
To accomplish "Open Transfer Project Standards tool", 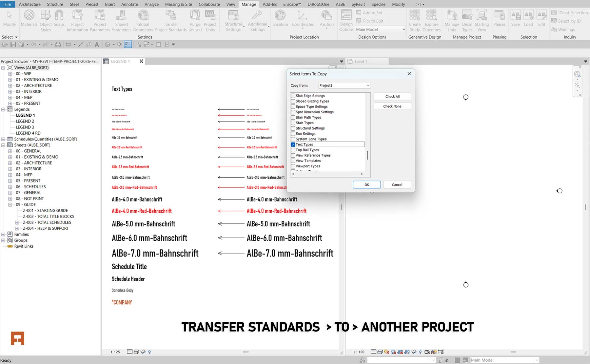I will 170,20.
